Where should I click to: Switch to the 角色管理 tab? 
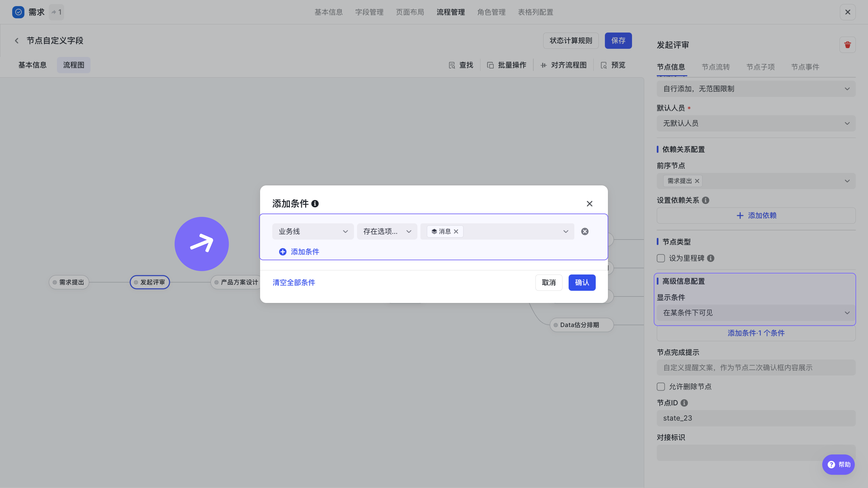point(491,12)
